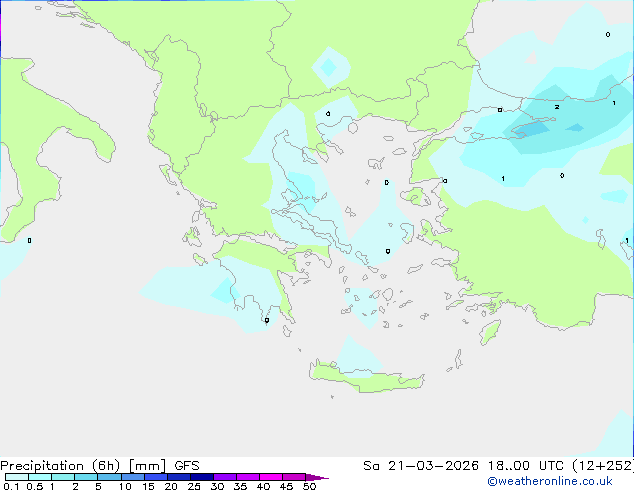Click the '25' legend scale label
Viewport: 634px width, 490px height.
point(194,486)
